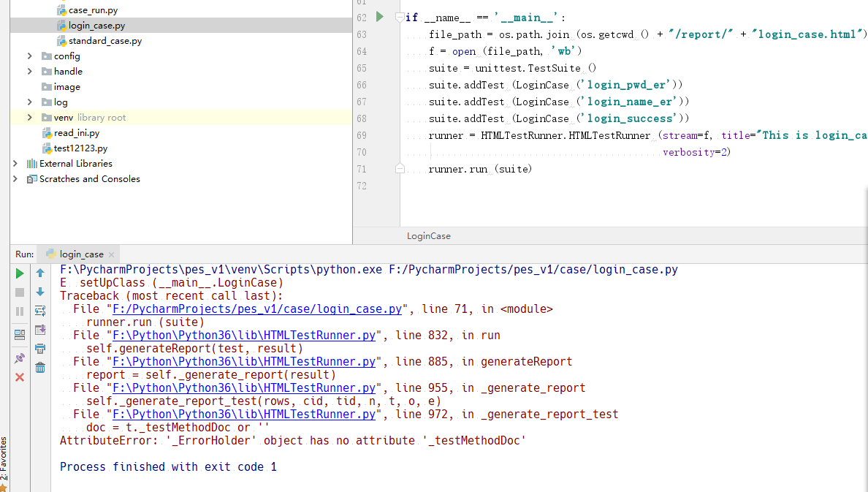Jump down the stack trace with the down arrow
The image size is (868, 492).
point(40,292)
